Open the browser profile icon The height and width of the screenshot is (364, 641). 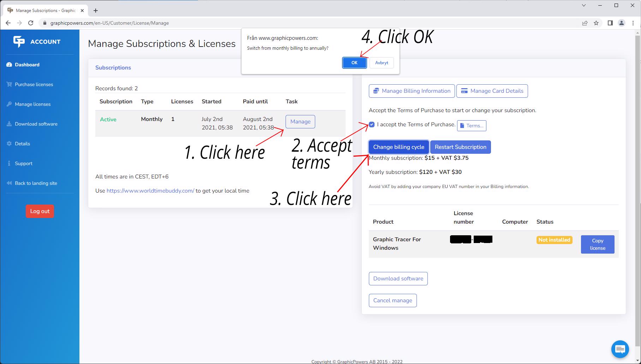(622, 23)
